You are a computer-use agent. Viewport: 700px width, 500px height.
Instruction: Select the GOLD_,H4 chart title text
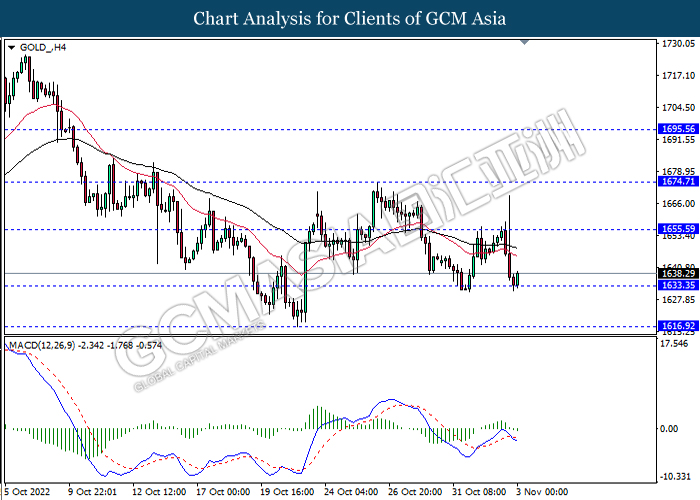[x=43, y=47]
